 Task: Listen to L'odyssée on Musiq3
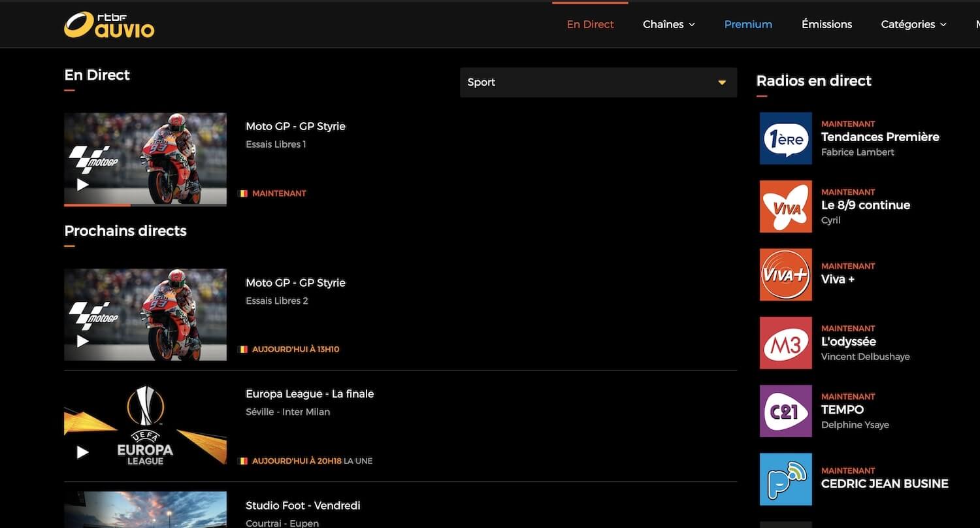(849, 342)
